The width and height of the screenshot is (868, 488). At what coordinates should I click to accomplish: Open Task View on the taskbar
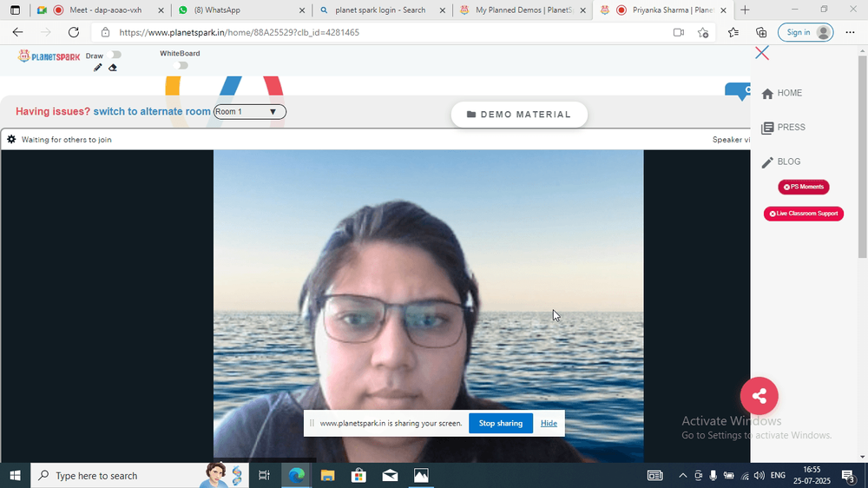click(264, 476)
